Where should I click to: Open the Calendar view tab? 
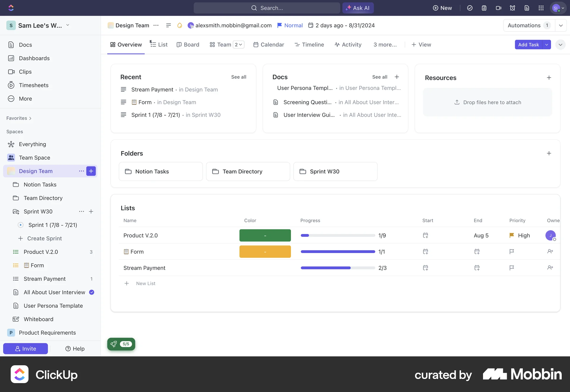(269, 45)
